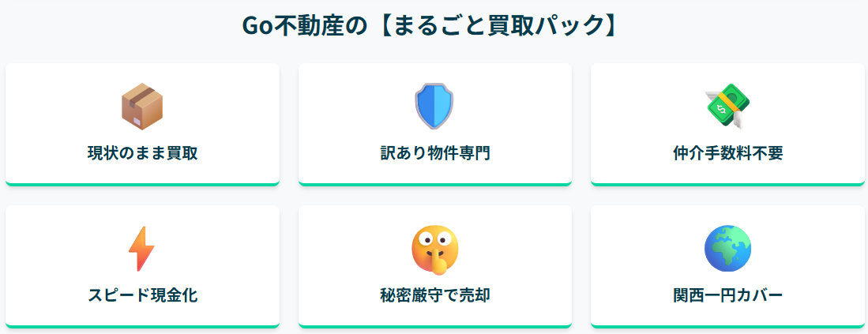
Task: Select the 秘密厳守で売却 label
Action: coord(434,295)
